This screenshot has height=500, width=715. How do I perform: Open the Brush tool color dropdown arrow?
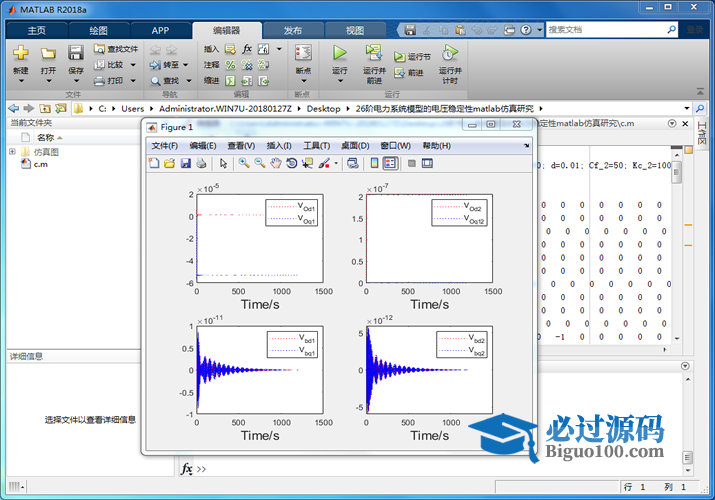(335, 163)
